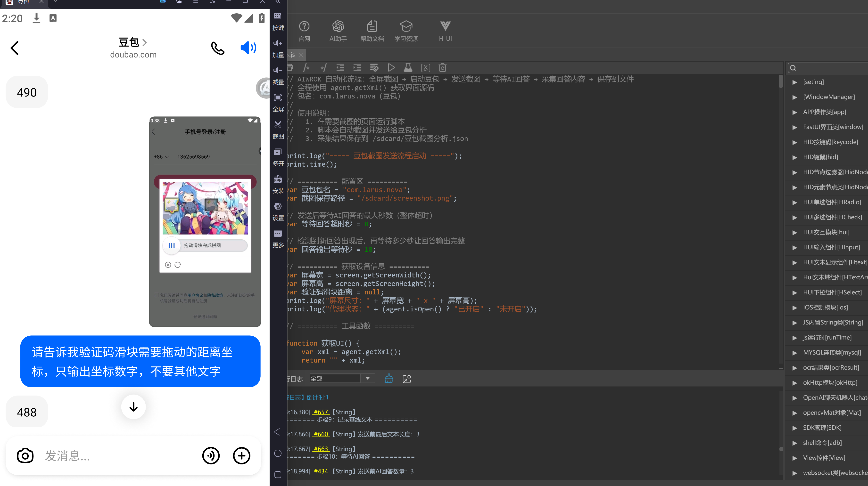
Task: Run script with the play icon in editor toolbar
Action: click(391, 68)
